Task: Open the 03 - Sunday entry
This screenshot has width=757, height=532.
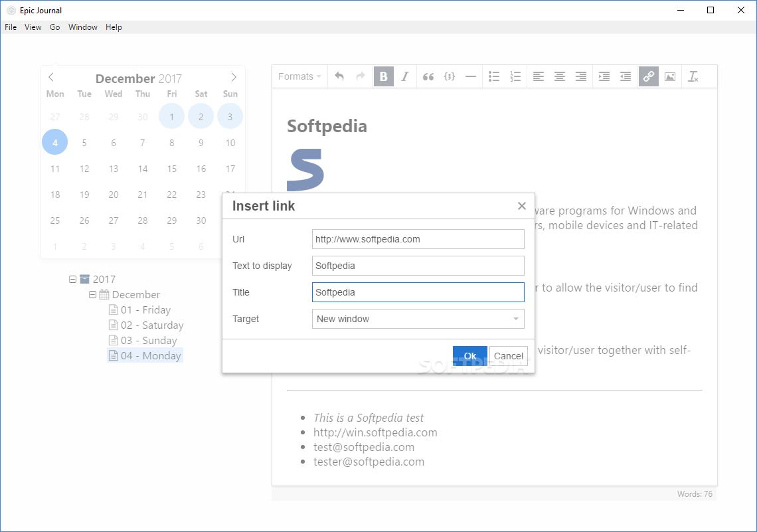Action: tap(143, 340)
